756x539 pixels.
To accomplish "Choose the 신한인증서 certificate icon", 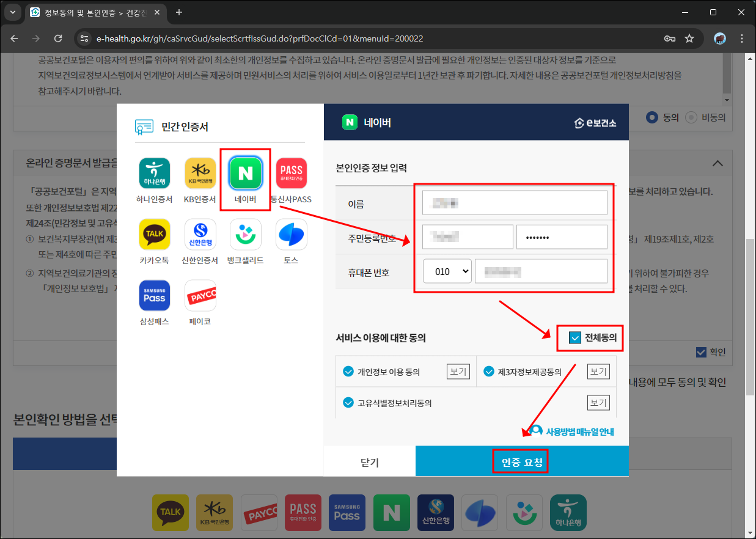I will coord(200,235).
